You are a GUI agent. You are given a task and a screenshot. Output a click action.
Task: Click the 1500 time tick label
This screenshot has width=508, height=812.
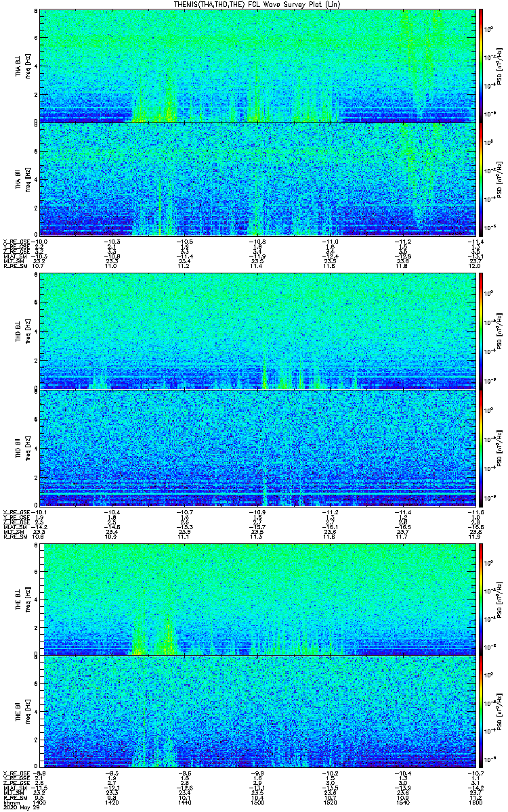click(x=257, y=803)
